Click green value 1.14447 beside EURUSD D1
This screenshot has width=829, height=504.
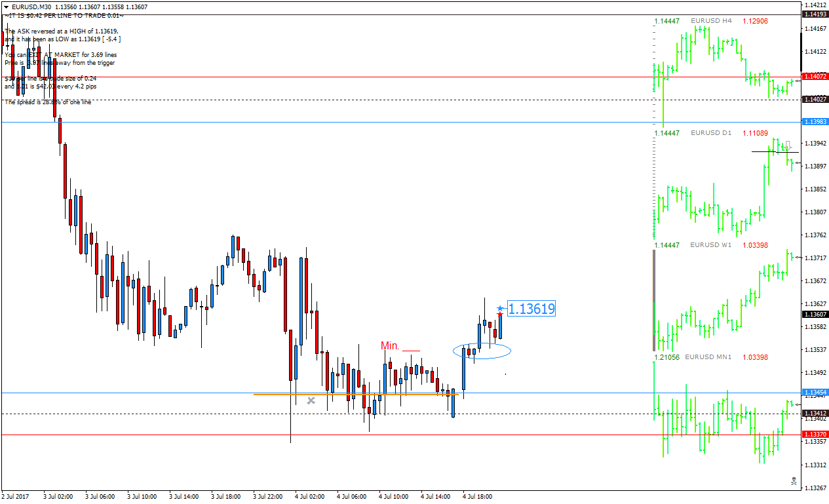667,133
